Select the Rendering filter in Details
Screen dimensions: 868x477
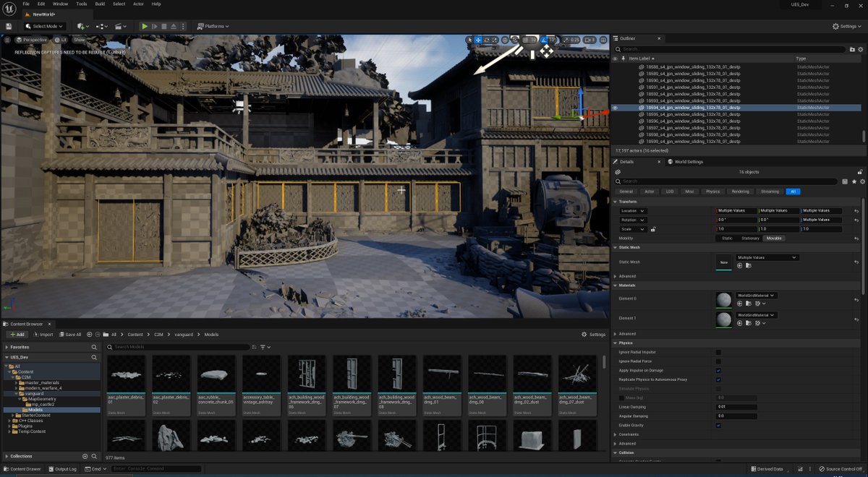[740, 192]
